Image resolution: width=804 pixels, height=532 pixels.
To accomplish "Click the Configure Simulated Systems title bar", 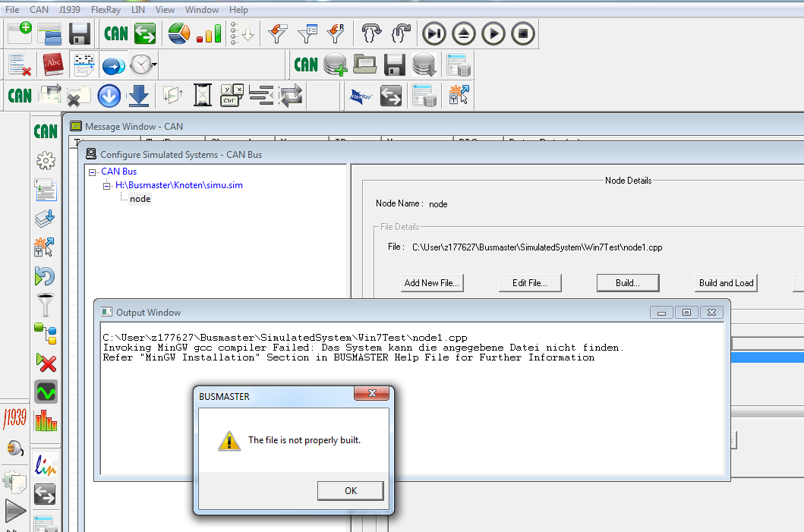I will tap(443, 154).
